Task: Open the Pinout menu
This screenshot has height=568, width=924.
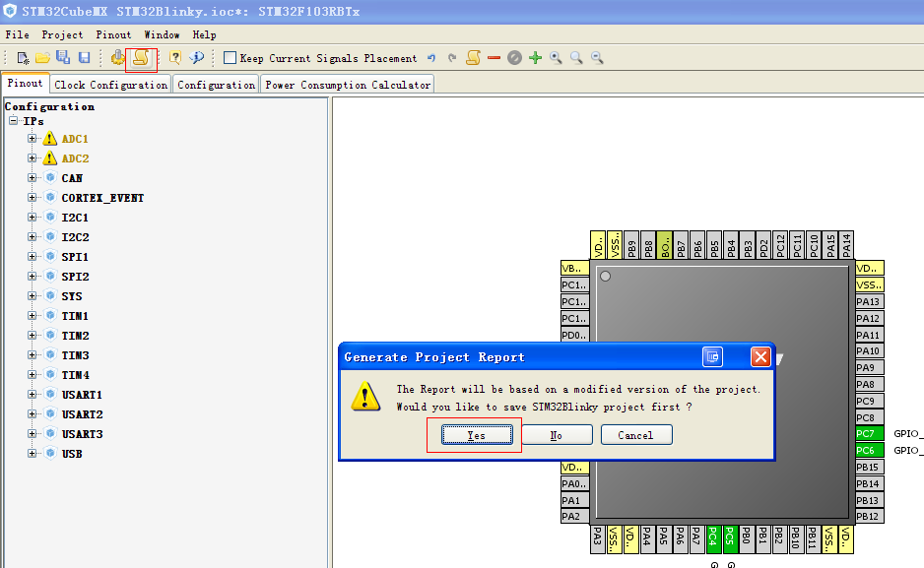Action: (113, 34)
